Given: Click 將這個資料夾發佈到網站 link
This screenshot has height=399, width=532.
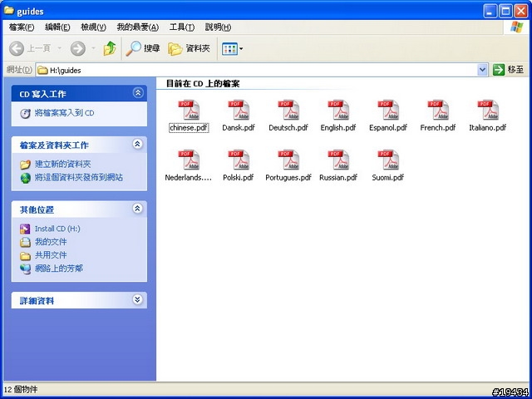Looking at the screenshot, I should 79,177.
